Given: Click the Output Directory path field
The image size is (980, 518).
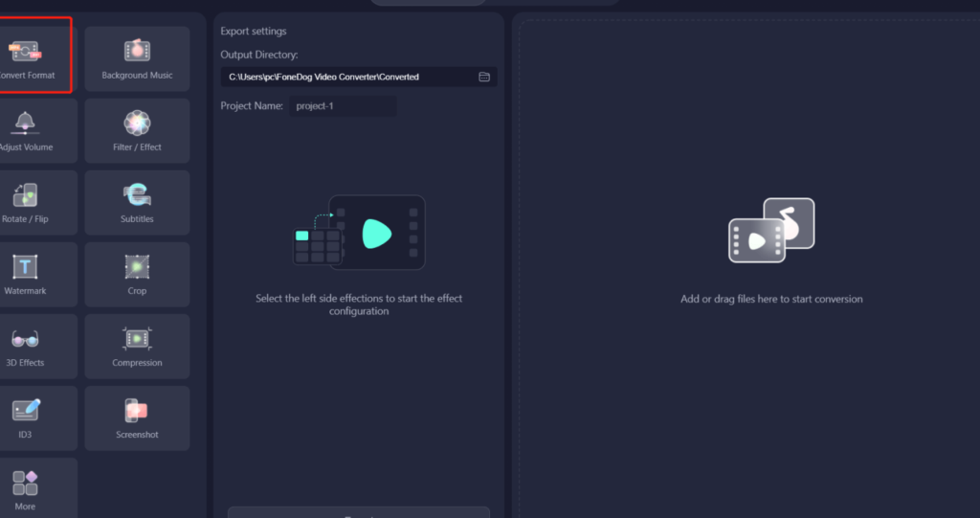Looking at the screenshot, I should (x=345, y=77).
